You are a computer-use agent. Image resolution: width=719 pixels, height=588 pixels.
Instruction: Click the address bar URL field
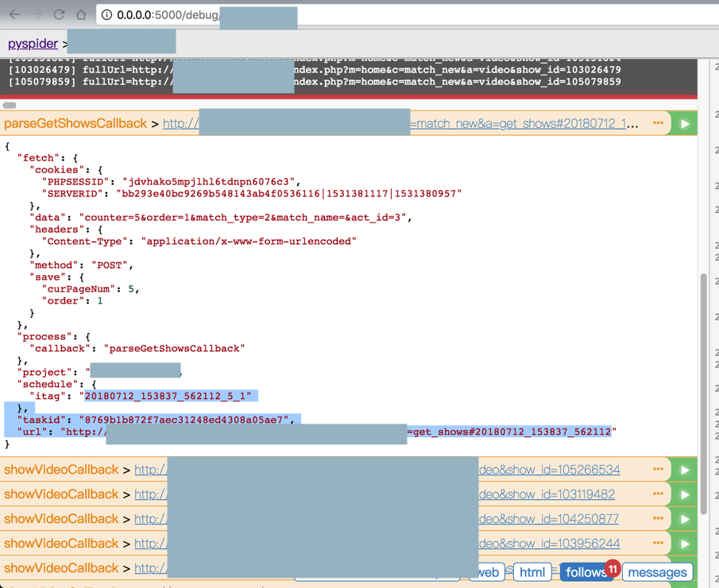tap(408, 14)
